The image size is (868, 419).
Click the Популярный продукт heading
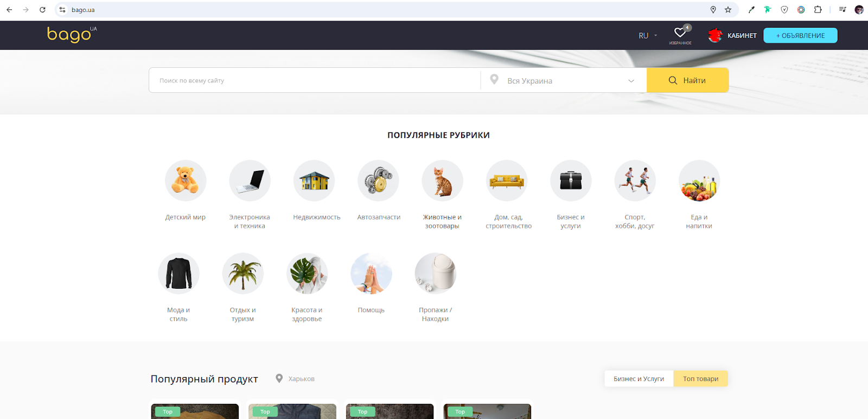(204, 379)
